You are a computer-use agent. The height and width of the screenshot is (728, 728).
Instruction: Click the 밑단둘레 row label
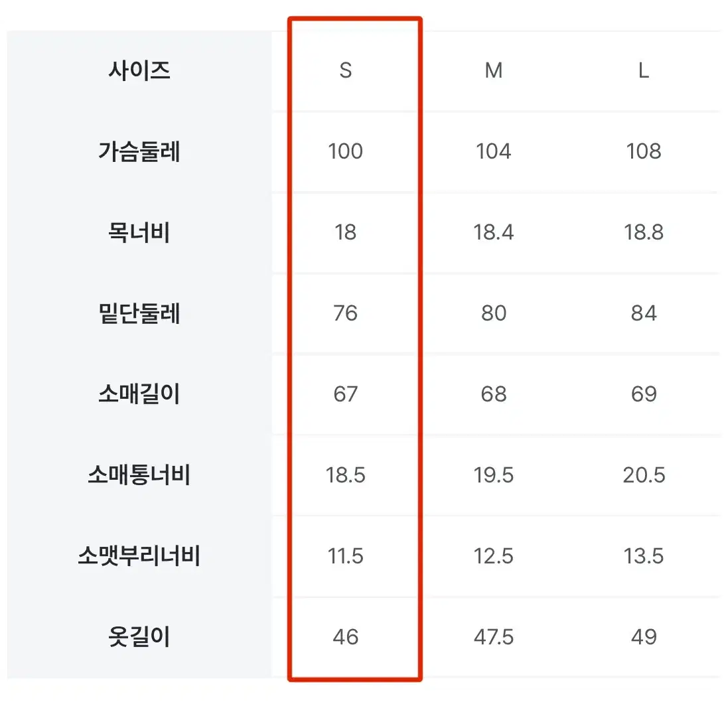click(x=139, y=313)
